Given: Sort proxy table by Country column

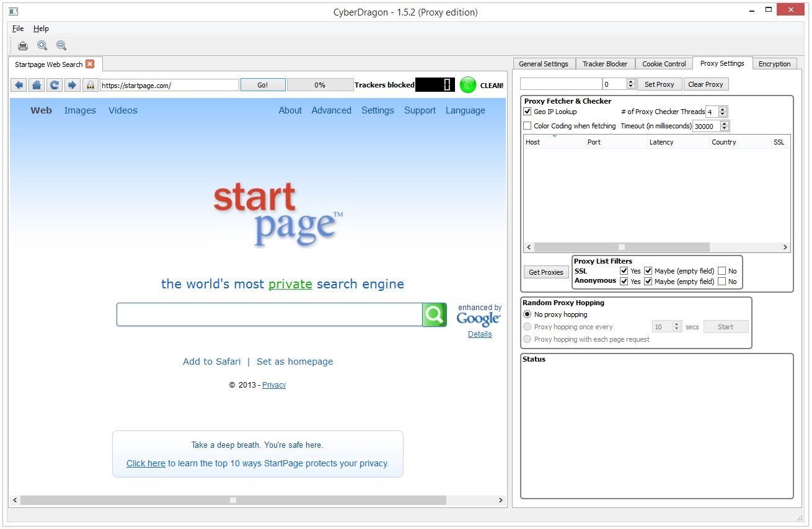Looking at the screenshot, I should (x=740, y=142).
